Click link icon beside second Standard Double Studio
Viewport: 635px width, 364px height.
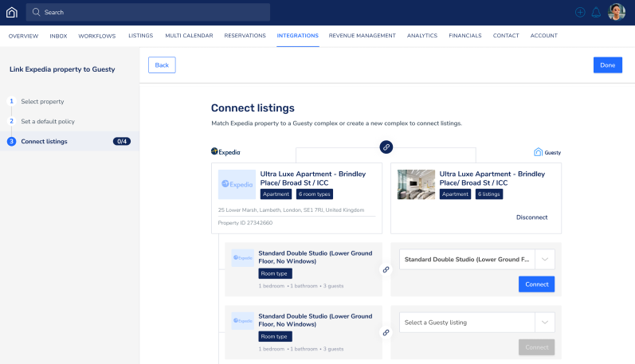(x=386, y=333)
